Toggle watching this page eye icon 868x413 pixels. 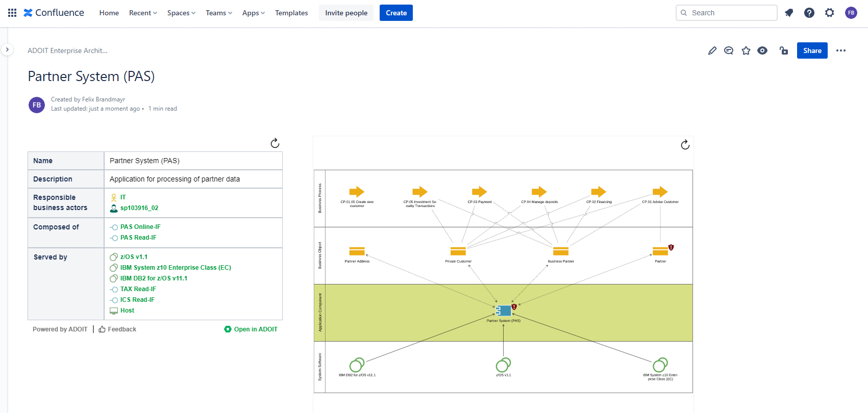(x=762, y=50)
